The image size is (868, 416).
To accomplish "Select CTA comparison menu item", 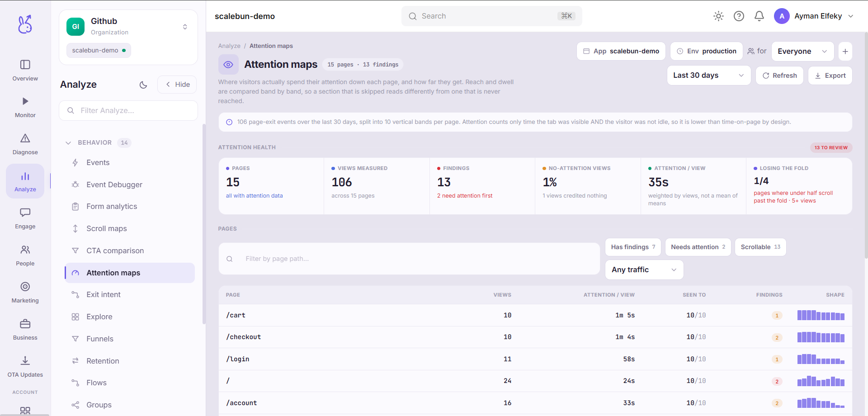I will coord(130,251).
